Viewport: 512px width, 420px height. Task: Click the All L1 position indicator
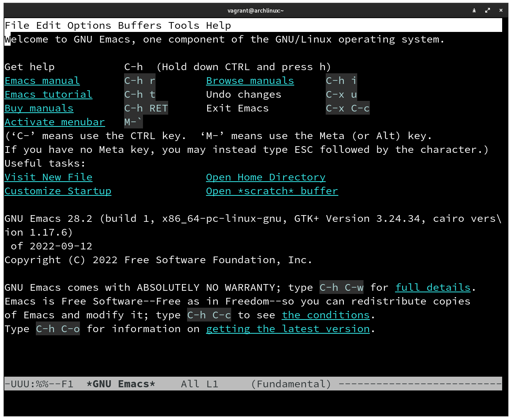[200, 384]
